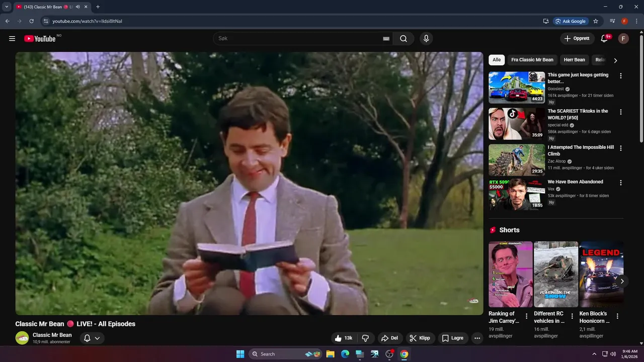This screenshot has width=644, height=362.
Task: Open the YouTube hamburger guide menu
Action: tap(12, 39)
